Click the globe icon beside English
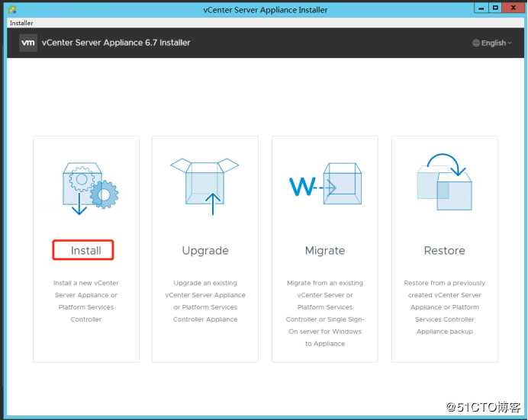The height and width of the screenshot is (420, 528). point(476,43)
